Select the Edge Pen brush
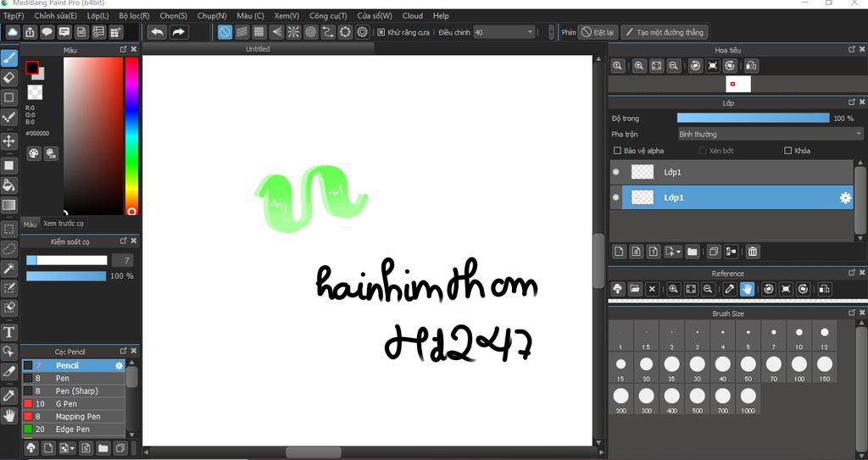 point(74,429)
